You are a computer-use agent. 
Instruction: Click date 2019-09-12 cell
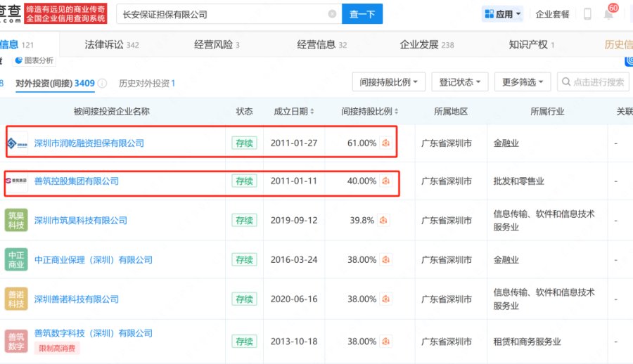click(x=294, y=221)
